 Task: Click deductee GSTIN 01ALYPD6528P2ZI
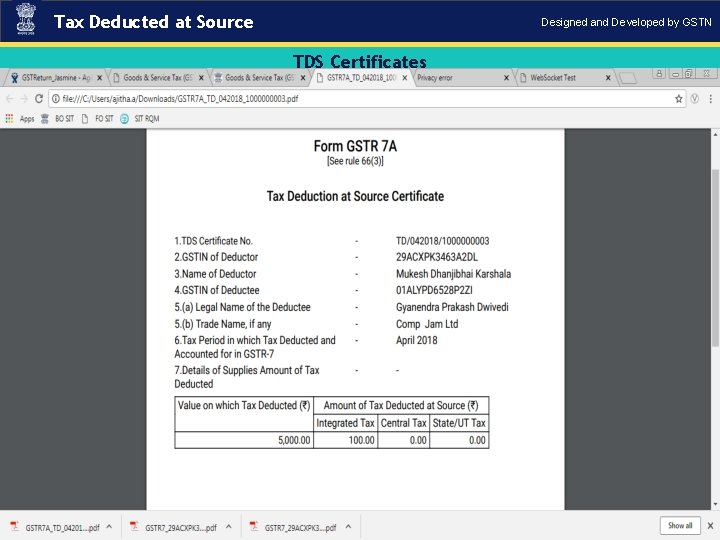tap(434, 290)
